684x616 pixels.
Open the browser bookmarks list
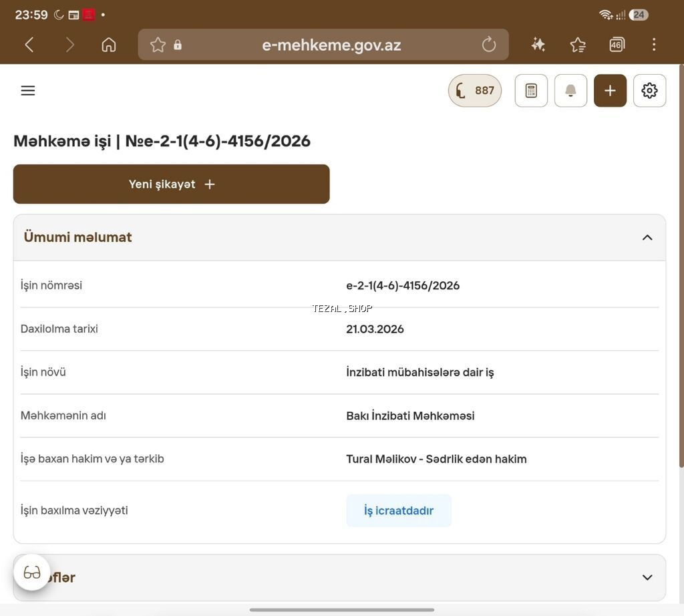[x=578, y=45]
